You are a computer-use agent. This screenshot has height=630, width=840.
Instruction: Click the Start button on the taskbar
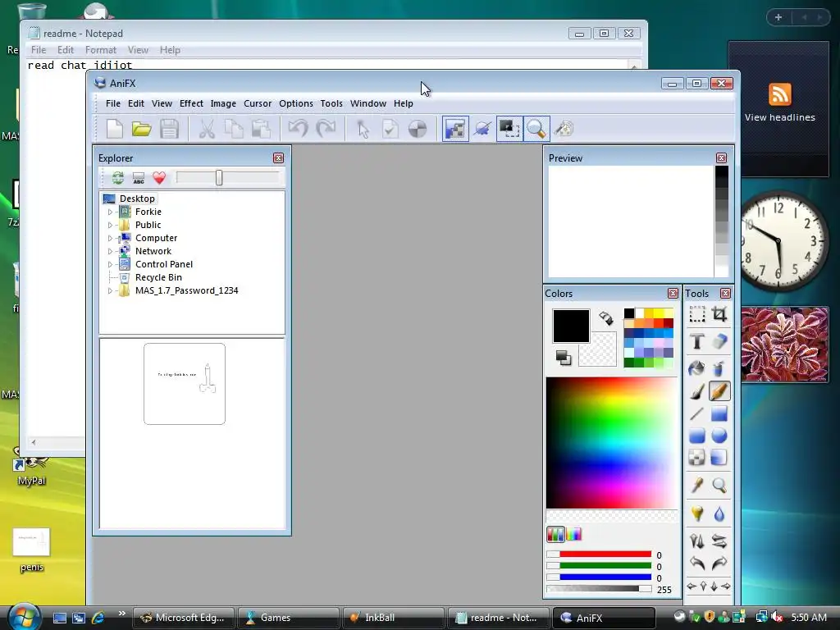24,617
